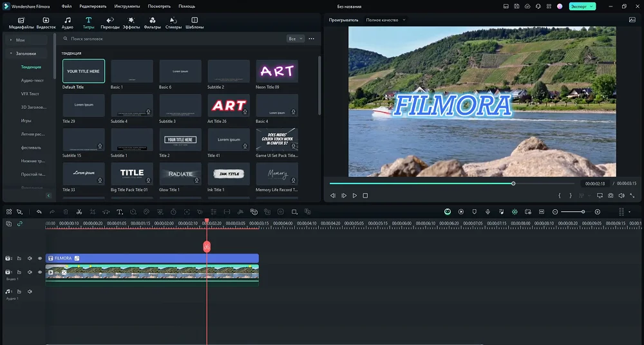Click the render preview circle-play icon above timeline

[461, 212]
